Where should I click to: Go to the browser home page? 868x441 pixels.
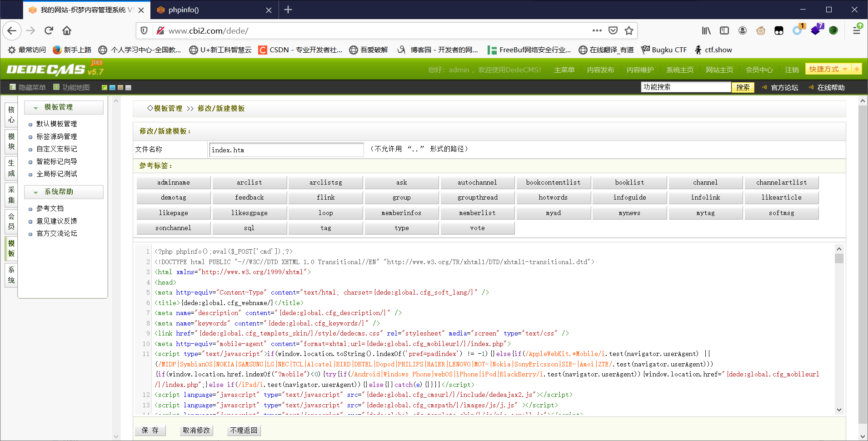tap(67, 30)
